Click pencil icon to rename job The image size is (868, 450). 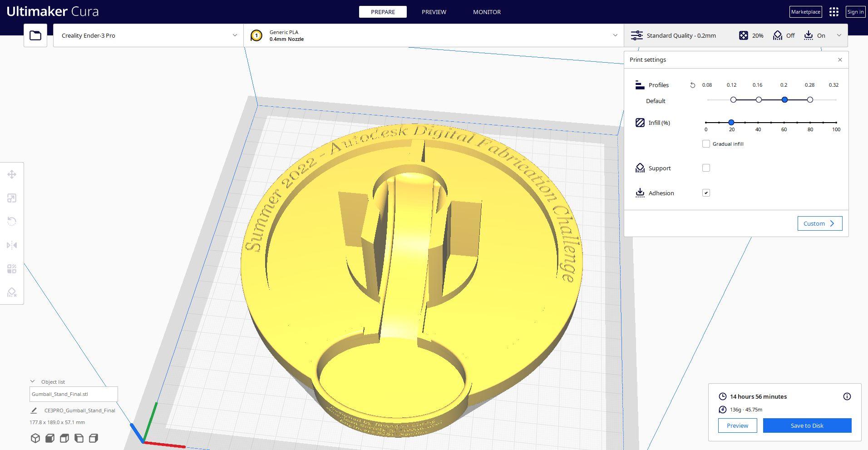click(34, 410)
